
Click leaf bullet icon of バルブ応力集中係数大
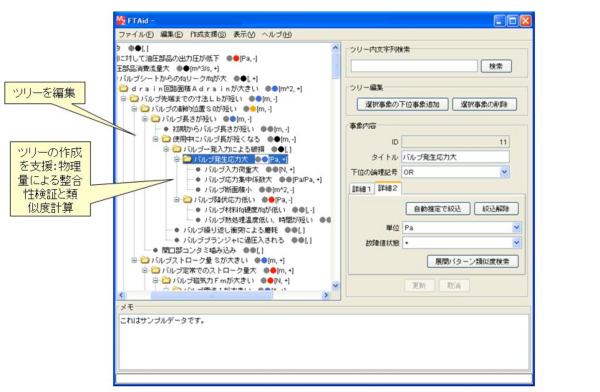click(x=198, y=180)
